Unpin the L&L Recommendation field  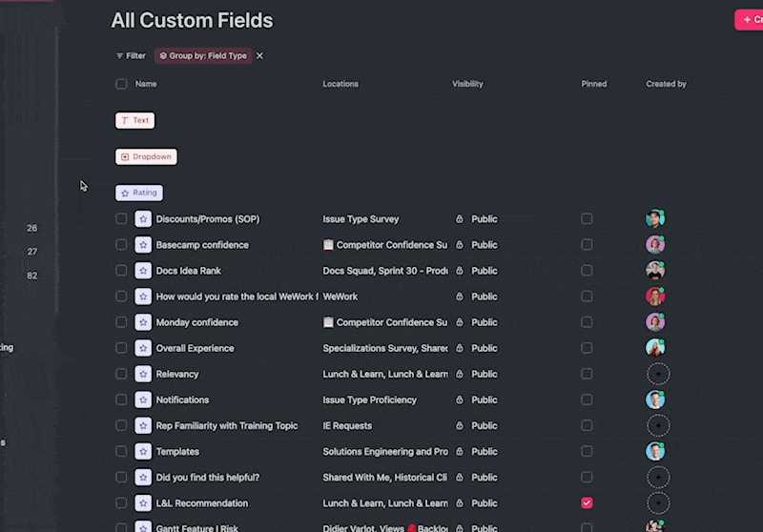587,502
